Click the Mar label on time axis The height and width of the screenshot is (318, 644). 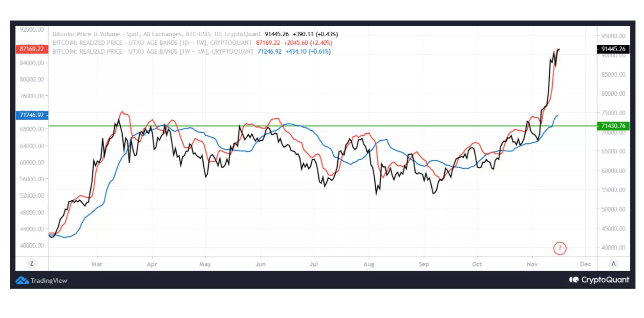point(97,264)
